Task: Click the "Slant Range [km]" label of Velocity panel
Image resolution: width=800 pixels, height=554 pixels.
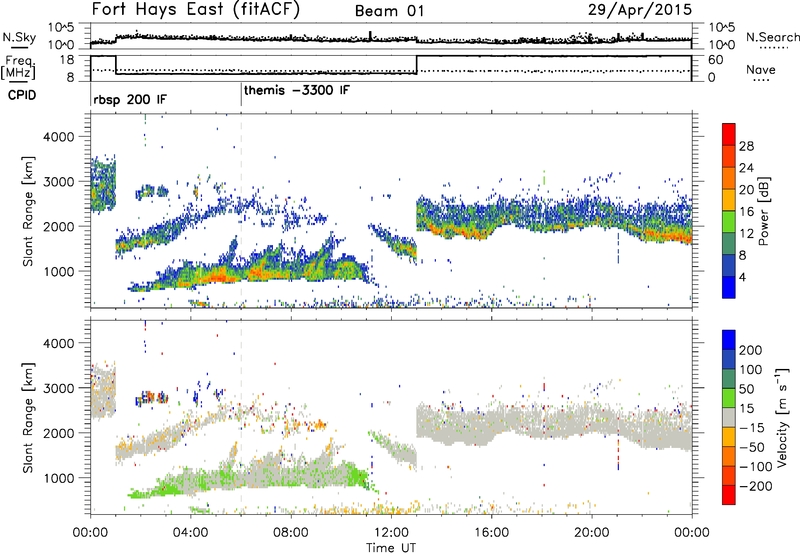Action: 29,418
